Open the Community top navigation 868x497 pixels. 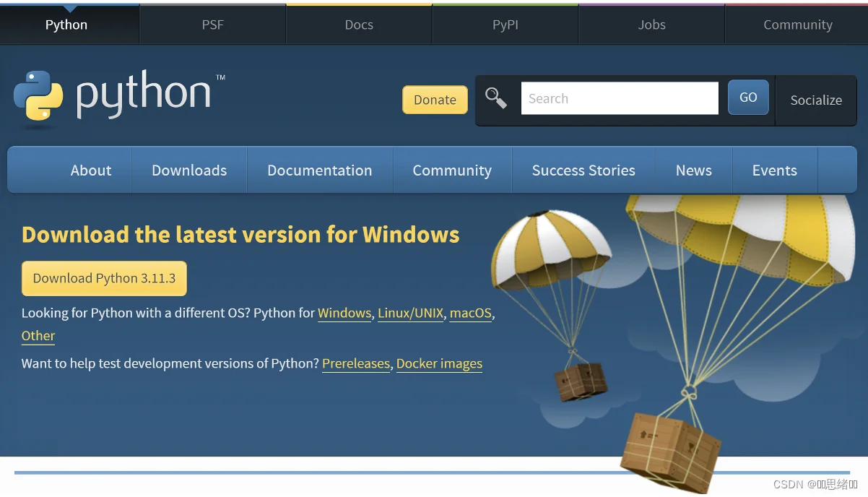[797, 25]
